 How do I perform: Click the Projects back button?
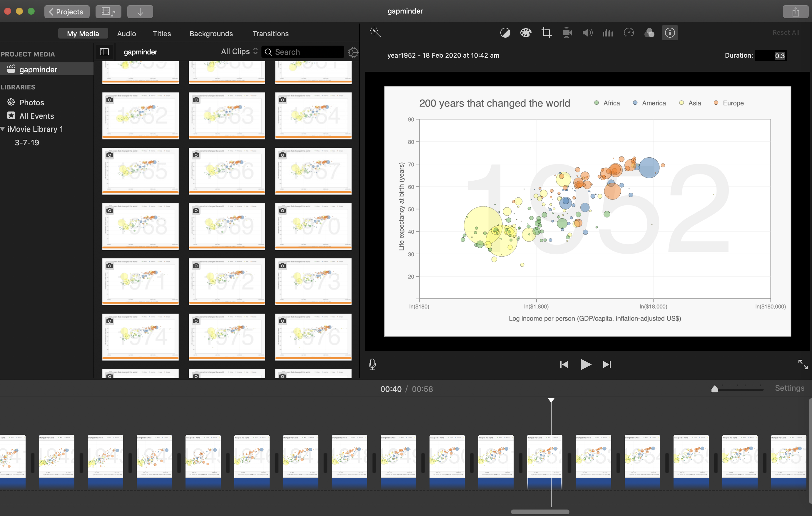[67, 11]
